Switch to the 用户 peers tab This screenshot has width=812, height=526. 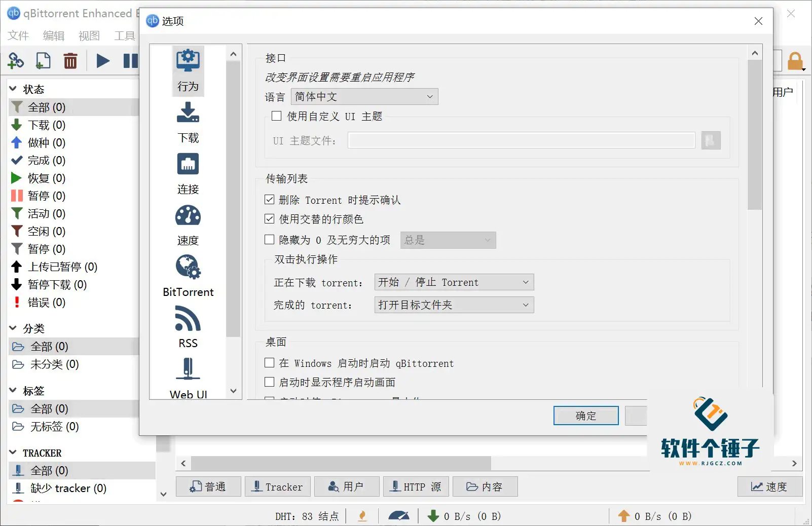tap(347, 486)
